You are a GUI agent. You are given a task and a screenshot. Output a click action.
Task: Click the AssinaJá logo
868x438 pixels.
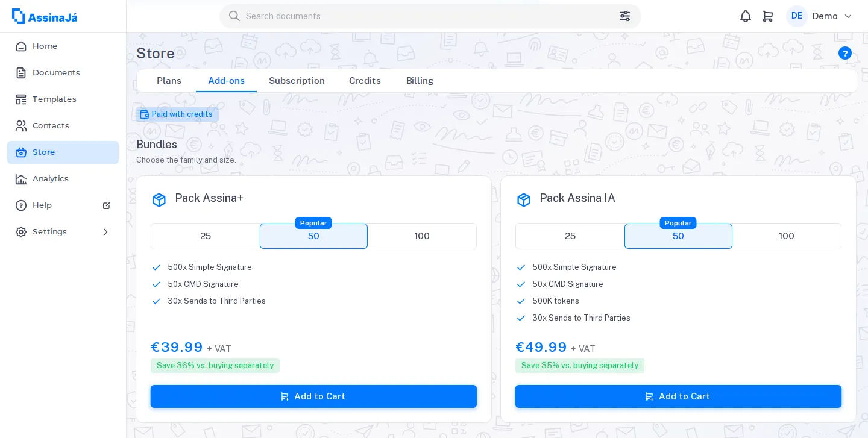click(45, 16)
